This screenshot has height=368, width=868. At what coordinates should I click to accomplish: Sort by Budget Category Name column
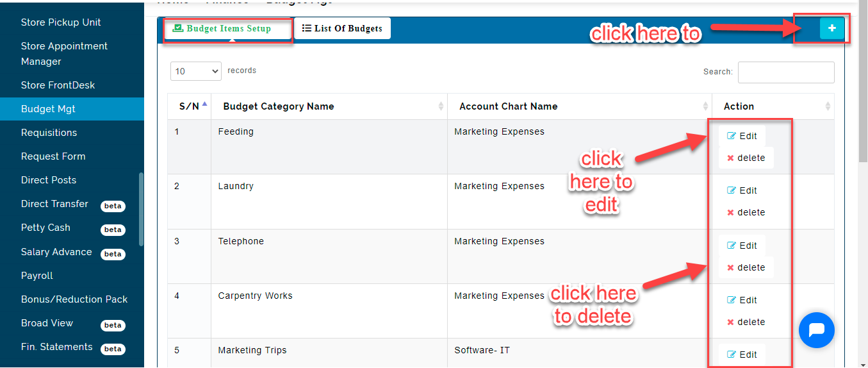pyautogui.click(x=330, y=106)
